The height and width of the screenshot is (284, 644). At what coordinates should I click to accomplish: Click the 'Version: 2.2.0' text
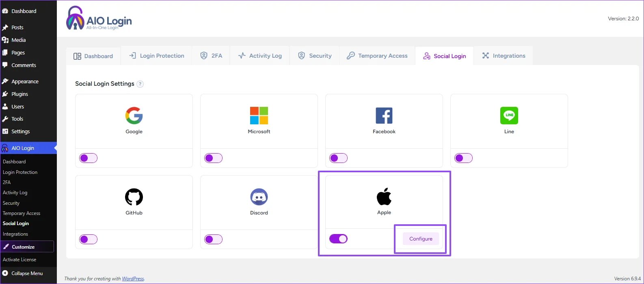point(623,19)
